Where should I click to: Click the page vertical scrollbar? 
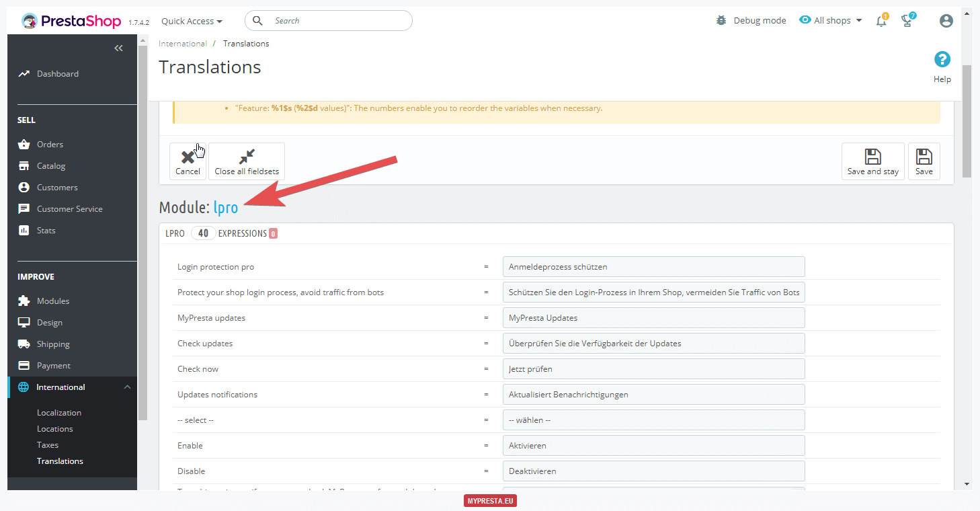(x=967, y=121)
